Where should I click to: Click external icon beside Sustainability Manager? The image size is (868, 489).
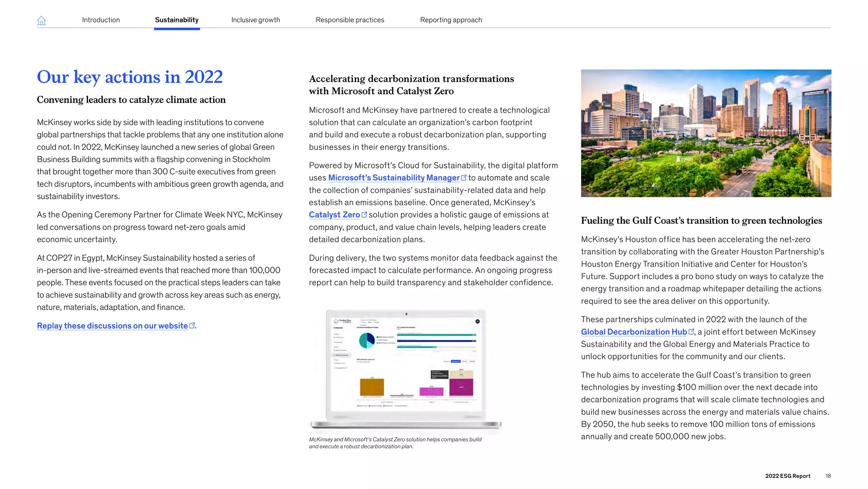(x=464, y=177)
